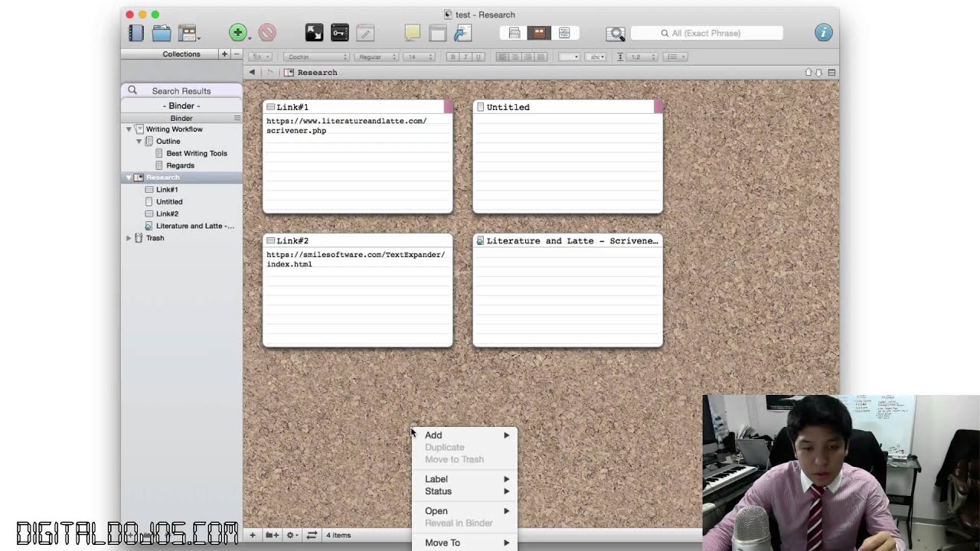Expand the Trash folder

[x=129, y=238]
